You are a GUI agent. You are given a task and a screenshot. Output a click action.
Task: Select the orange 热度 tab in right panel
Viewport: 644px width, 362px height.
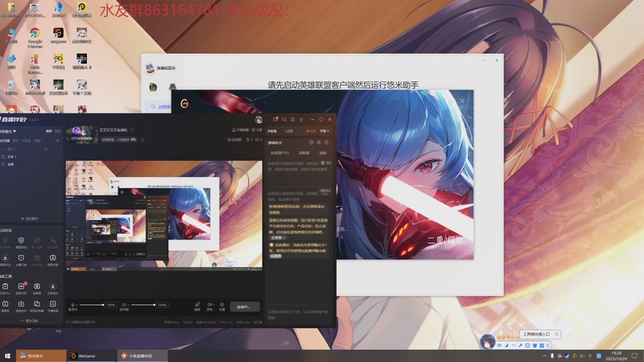click(x=311, y=131)
